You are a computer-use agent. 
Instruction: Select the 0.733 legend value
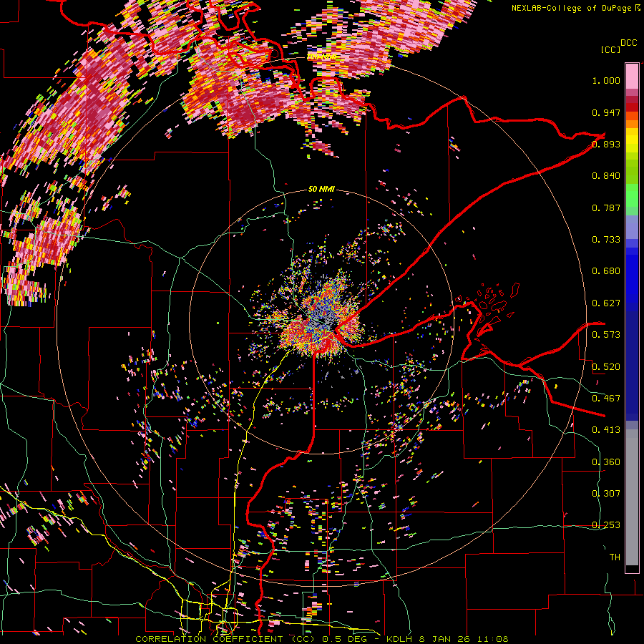606,240
